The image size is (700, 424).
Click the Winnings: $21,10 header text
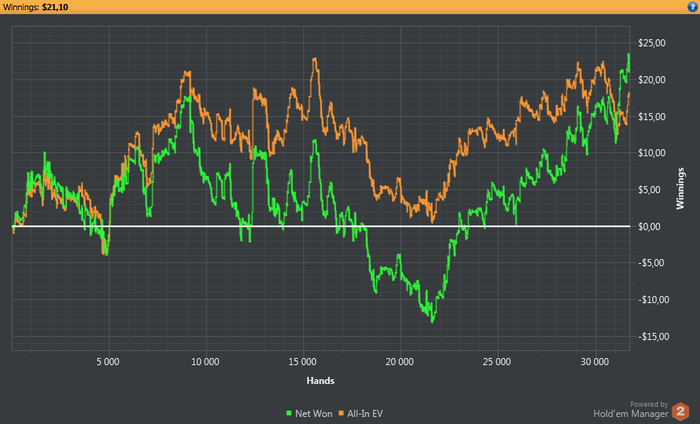[x=35, y=7]
